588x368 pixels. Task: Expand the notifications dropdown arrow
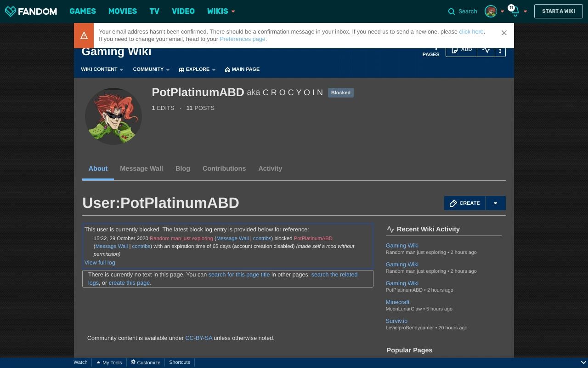click(525, 11)
